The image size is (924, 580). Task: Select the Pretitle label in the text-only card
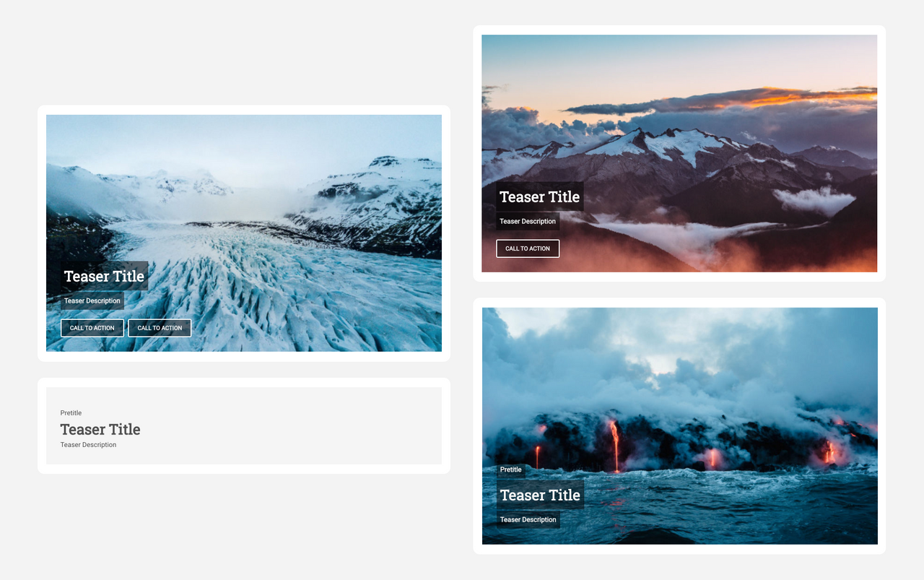[x=71, y=413]
